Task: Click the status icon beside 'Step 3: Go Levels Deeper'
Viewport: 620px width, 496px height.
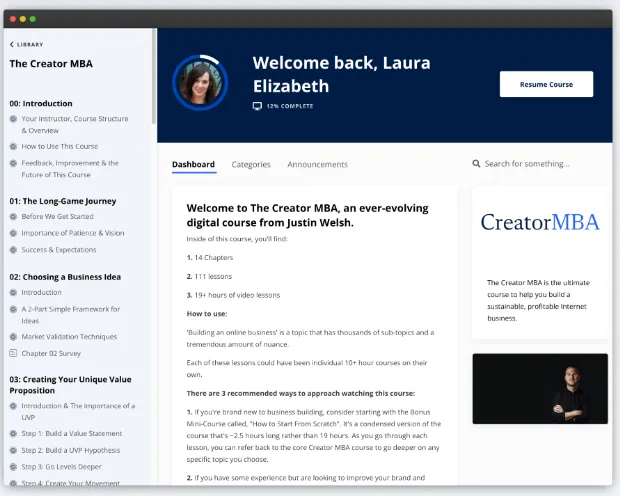Action: [13, 467]
